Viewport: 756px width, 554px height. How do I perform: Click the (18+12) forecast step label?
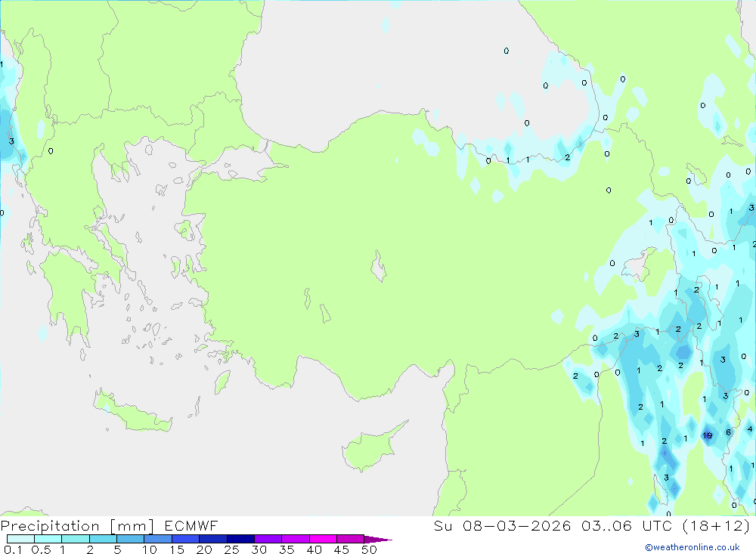[x=717, y=525]
